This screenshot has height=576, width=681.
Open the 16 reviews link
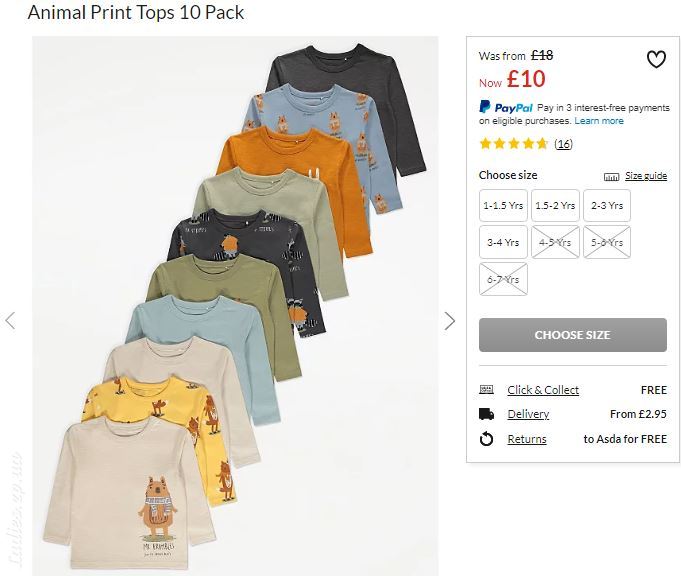pos(563,144)
